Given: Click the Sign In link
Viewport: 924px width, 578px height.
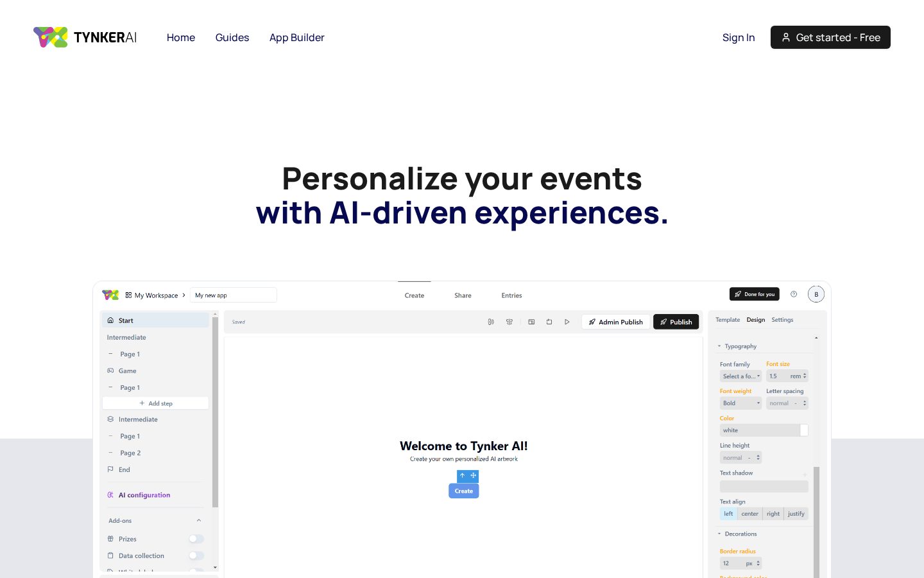Looking at the screenshot, I should pyautogui.click(x=739, y=37).
